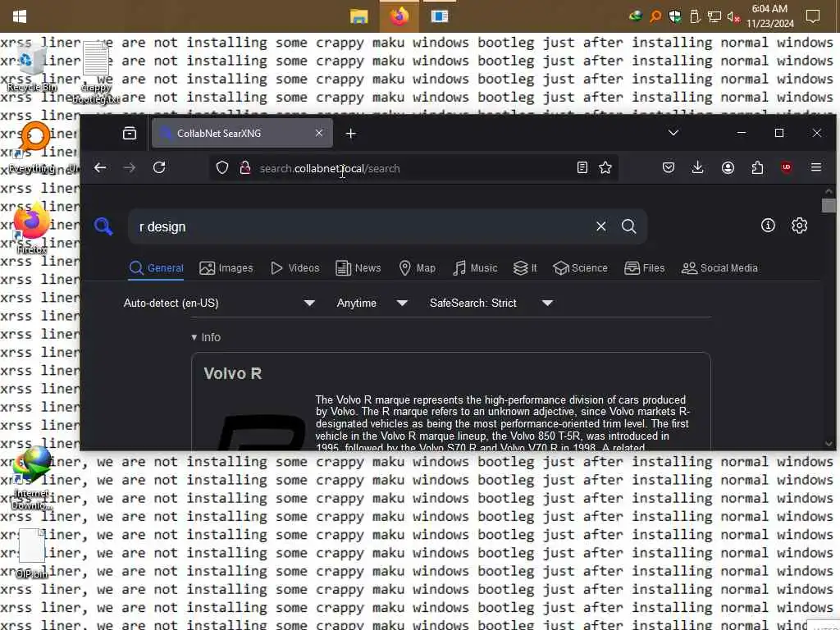
Task: Open the Windows Start menu
Action: pos(20,16)
